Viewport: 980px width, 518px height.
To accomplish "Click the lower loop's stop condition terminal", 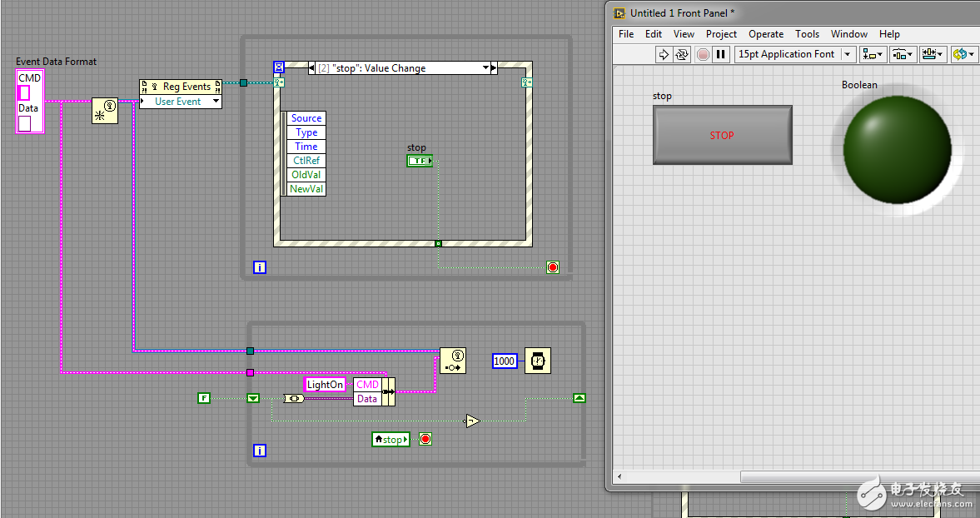I will 425,439.
